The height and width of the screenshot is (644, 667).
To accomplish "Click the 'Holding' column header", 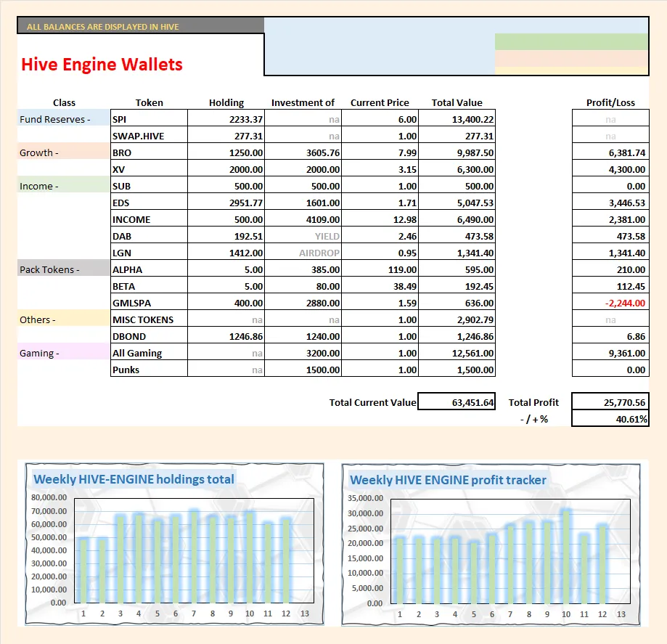I will point(226,102).
